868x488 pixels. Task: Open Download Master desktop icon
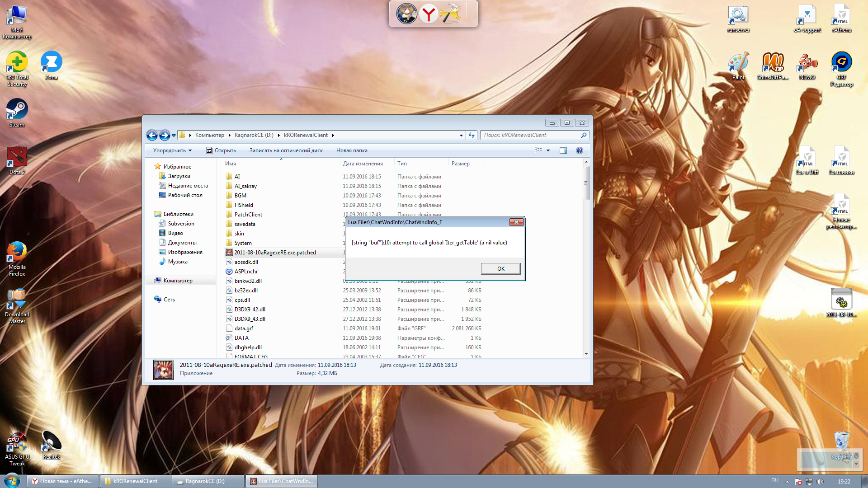pos(17,306)
